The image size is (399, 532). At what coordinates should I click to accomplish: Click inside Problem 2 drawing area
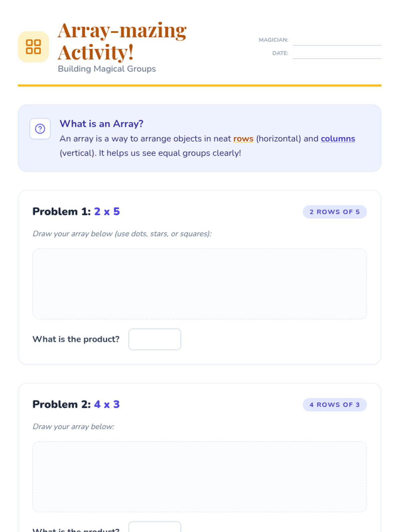click(199, 476)
